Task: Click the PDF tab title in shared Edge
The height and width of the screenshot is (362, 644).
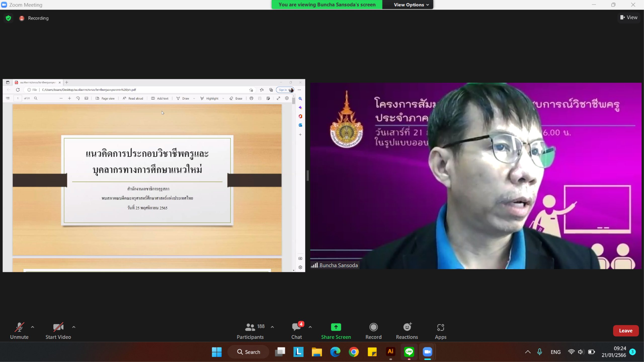Action: click(x=38, y=82)
